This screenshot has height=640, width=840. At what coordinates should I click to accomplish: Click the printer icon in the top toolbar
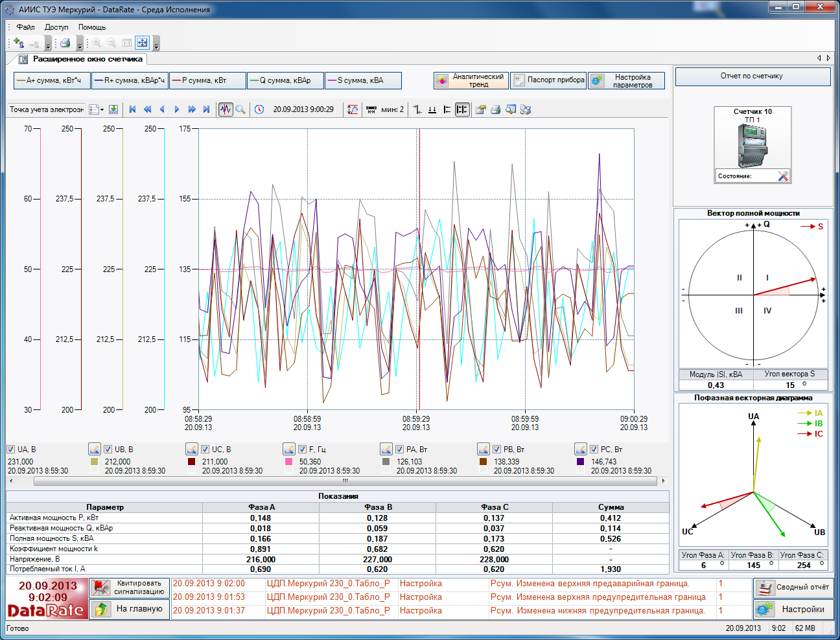click(x=65, y=43)
